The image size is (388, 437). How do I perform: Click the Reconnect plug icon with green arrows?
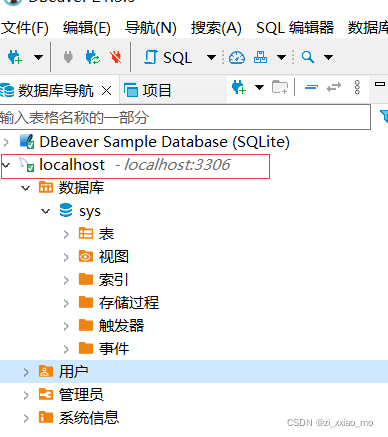tap(92, 57)
